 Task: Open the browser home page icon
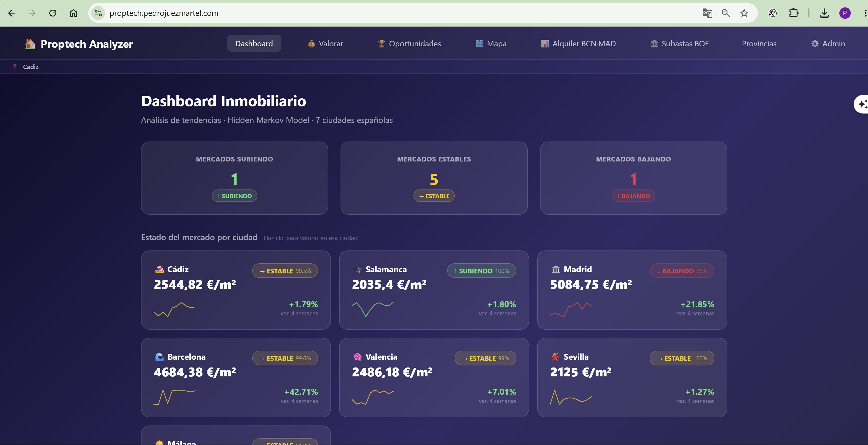tap(73, 13)
